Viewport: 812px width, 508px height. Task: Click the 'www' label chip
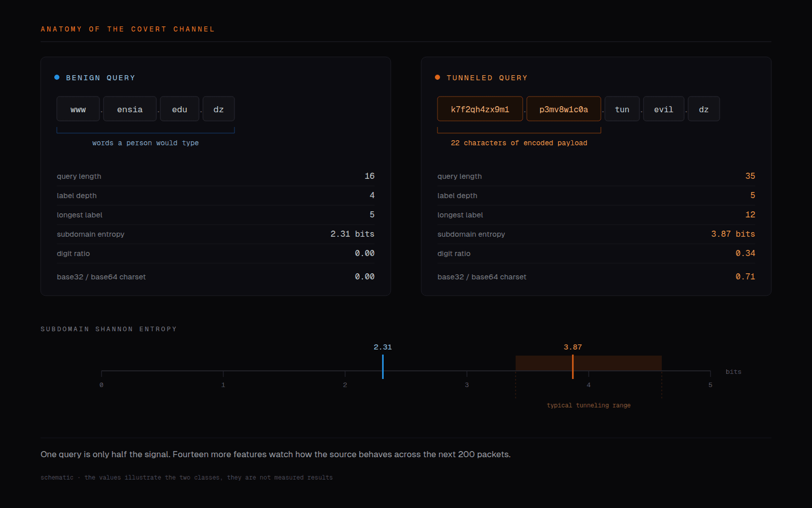point(78,109)
